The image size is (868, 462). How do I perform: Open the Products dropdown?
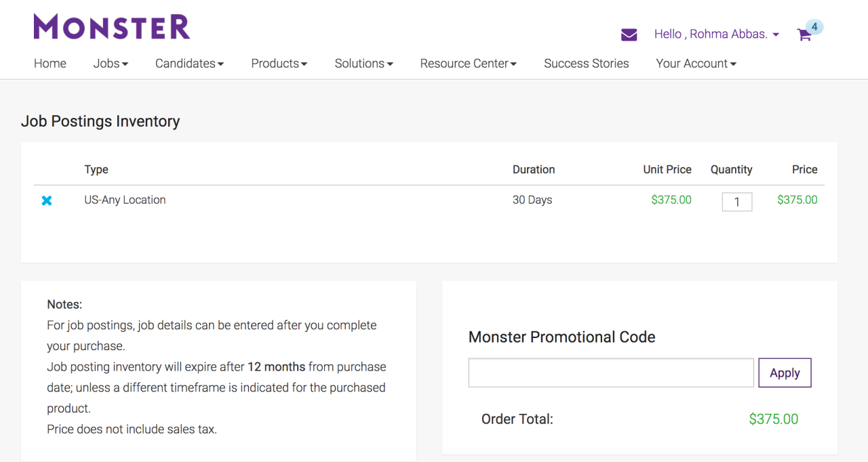pos(279,63)
